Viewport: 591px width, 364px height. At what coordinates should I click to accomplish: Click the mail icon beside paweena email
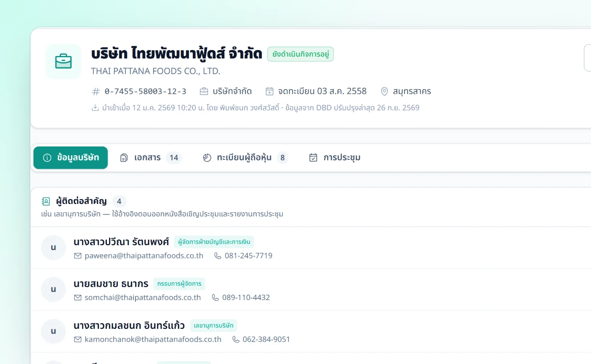(78, 256)
